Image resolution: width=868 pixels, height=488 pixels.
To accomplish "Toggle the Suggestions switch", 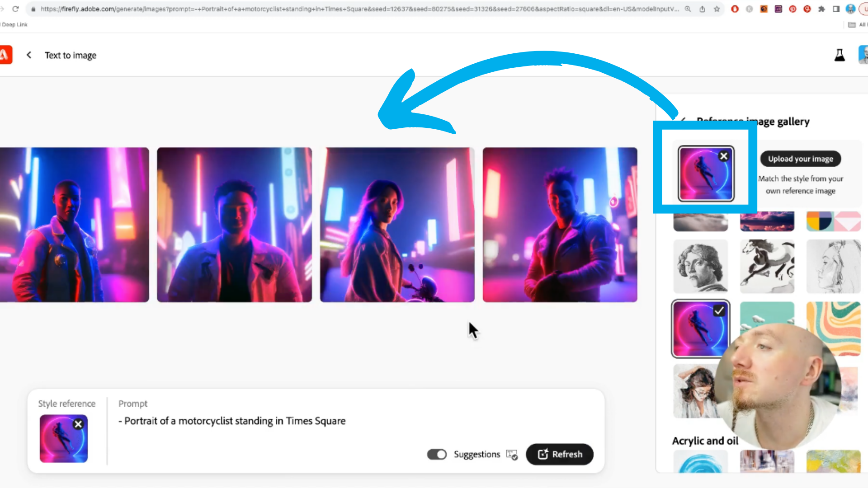I will (x=437, y=455).
